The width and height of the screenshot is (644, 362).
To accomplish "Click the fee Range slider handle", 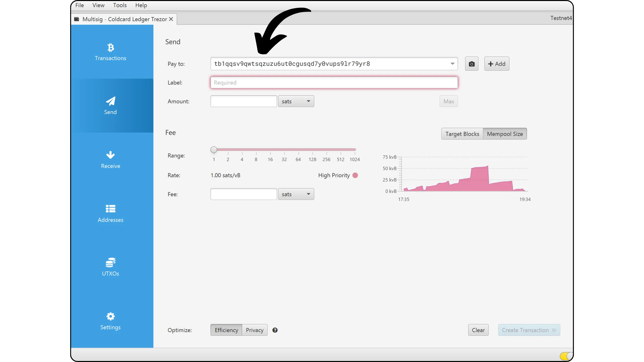I will pos(214,150).
